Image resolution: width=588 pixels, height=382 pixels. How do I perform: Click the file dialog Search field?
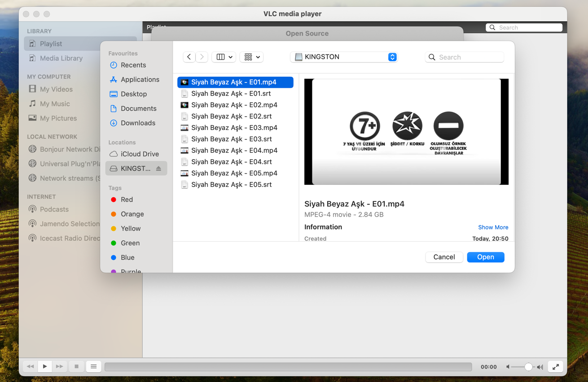[465, 57]
